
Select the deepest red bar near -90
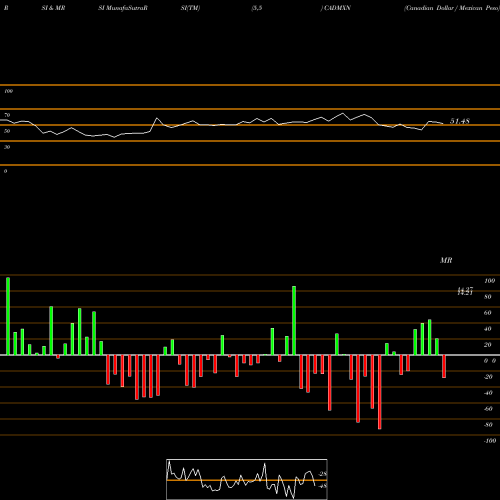380,392
